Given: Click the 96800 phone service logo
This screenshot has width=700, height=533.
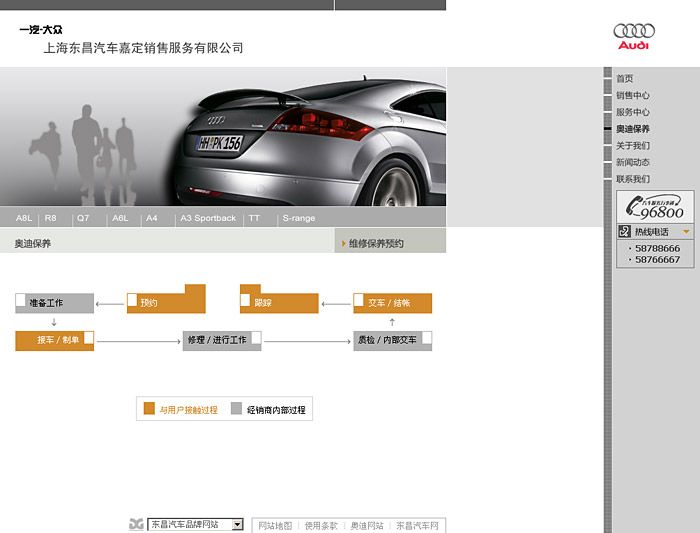Looking at the screenshot, I should (x=655, y=207).
